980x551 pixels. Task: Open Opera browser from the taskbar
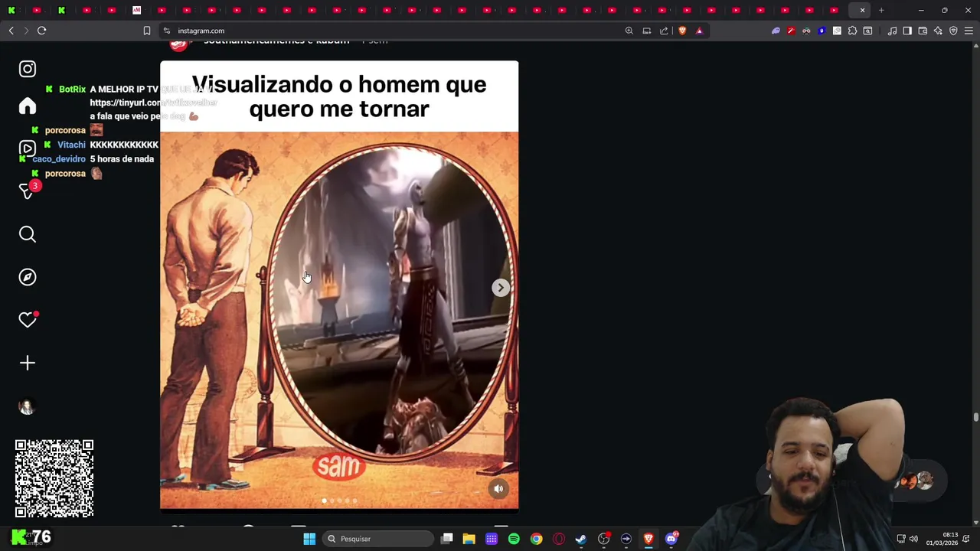click(x=559, y=539)
